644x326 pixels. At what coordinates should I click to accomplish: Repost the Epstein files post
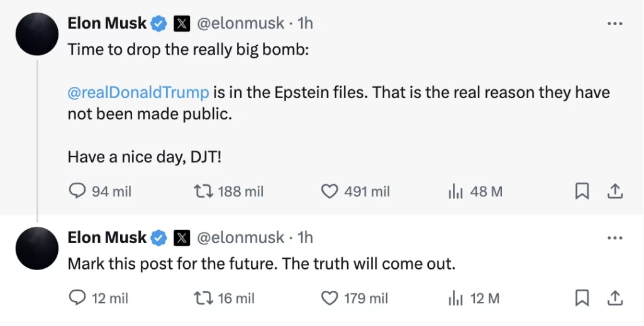(x=203, y=191)
